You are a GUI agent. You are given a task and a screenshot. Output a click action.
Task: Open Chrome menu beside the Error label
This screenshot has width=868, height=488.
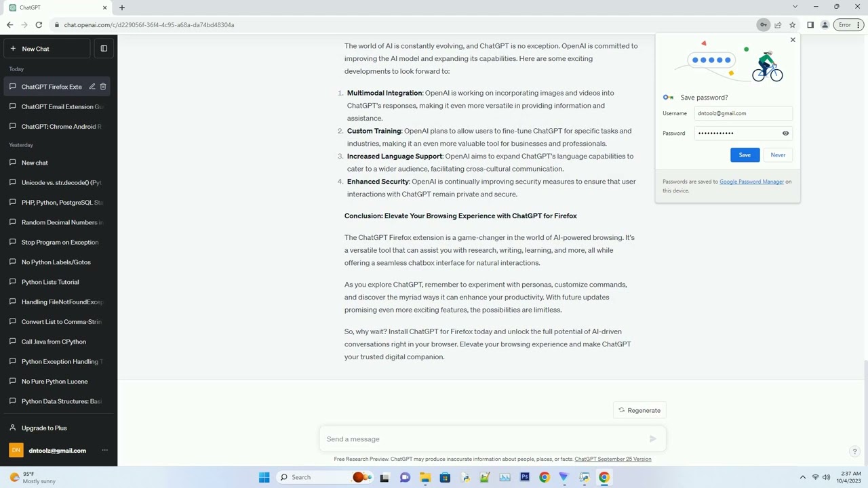[x=857, y=25]
